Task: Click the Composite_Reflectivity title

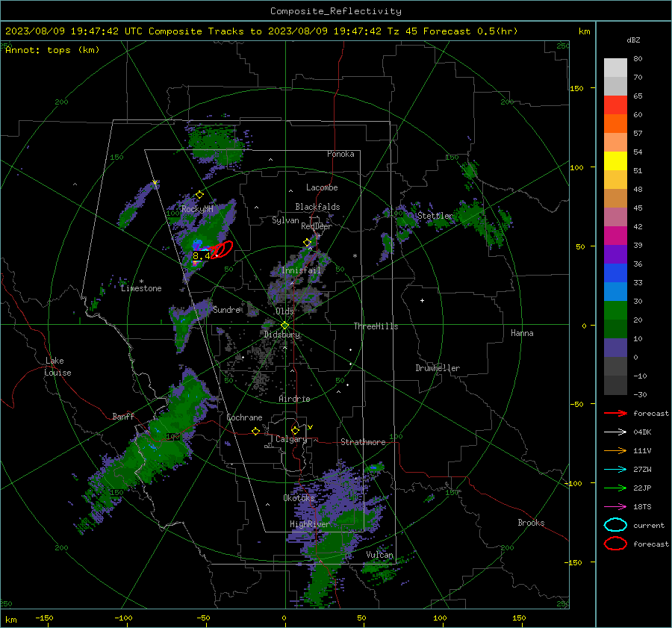Action: (x=336, y=11)
